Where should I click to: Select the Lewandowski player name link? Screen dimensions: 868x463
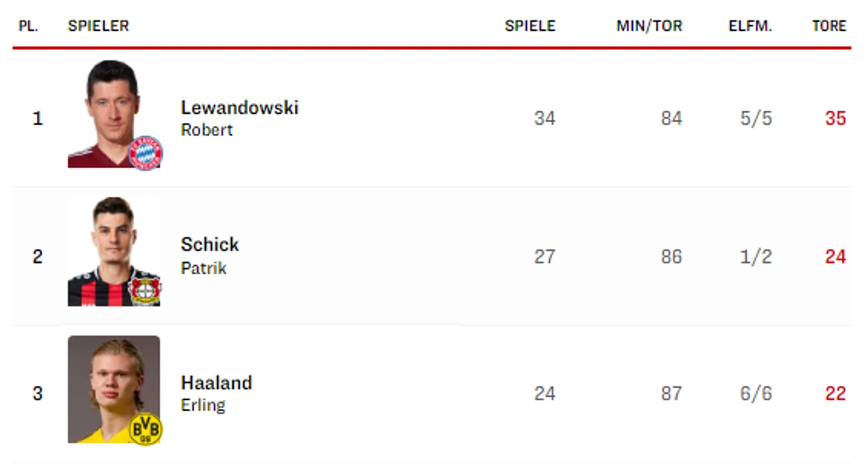240,108
